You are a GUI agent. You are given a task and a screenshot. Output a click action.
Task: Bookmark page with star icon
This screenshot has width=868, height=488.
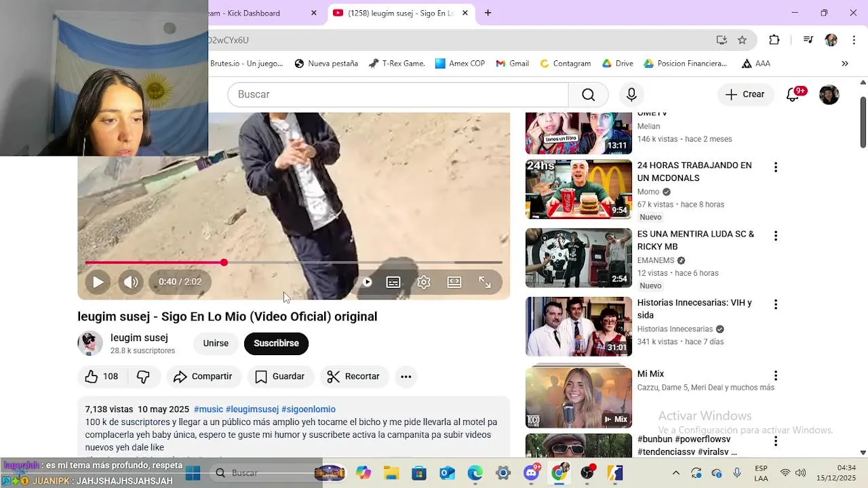(742, 40)
